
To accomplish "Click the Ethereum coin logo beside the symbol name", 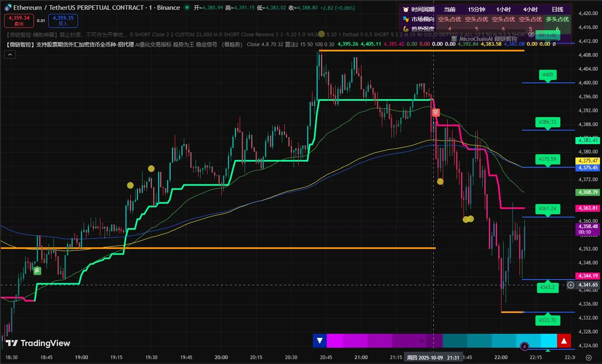I will [x=8, y=8].
